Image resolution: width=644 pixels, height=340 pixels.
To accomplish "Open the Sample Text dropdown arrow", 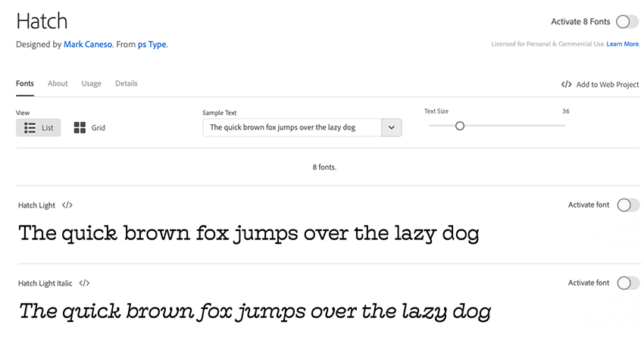I will pos(392,128).
